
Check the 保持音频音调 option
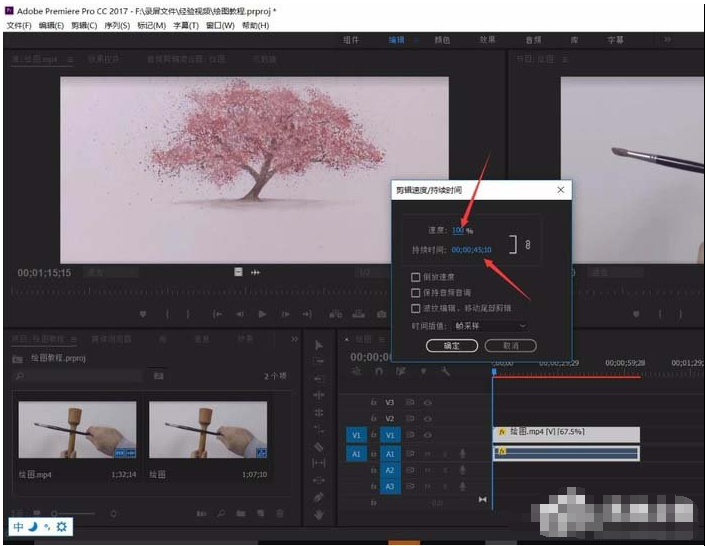pos(416,293)
